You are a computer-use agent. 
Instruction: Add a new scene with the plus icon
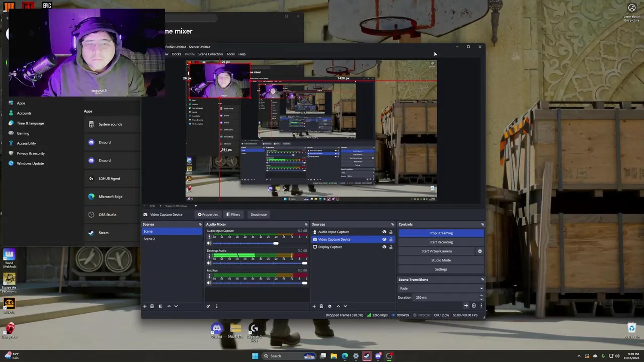pos(145,306)
